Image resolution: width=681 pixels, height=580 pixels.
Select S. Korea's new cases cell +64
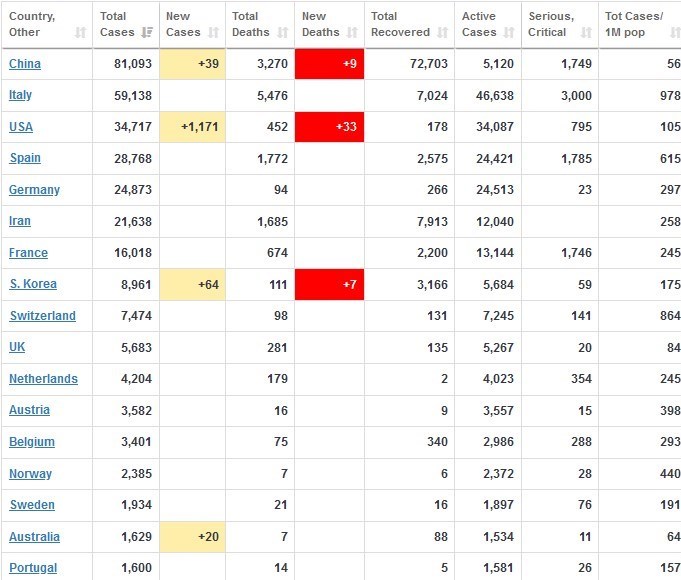click(192, 285)
